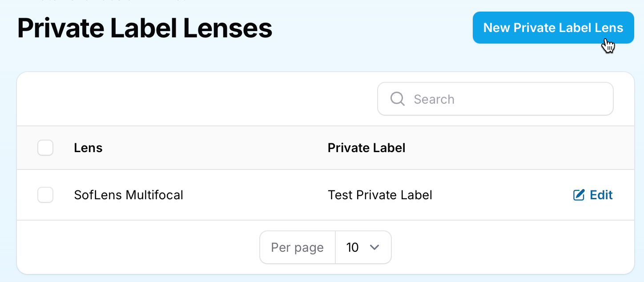Click the Per page label
Screen dimensions: 644x282
(x=297, y=247)
